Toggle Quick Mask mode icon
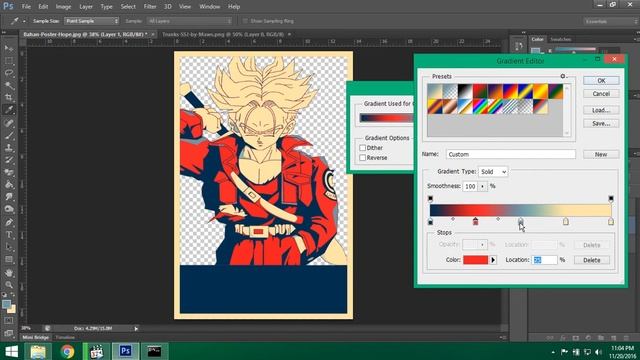The width and height of the screenshot is (640, 360). [x=9, y=321]
